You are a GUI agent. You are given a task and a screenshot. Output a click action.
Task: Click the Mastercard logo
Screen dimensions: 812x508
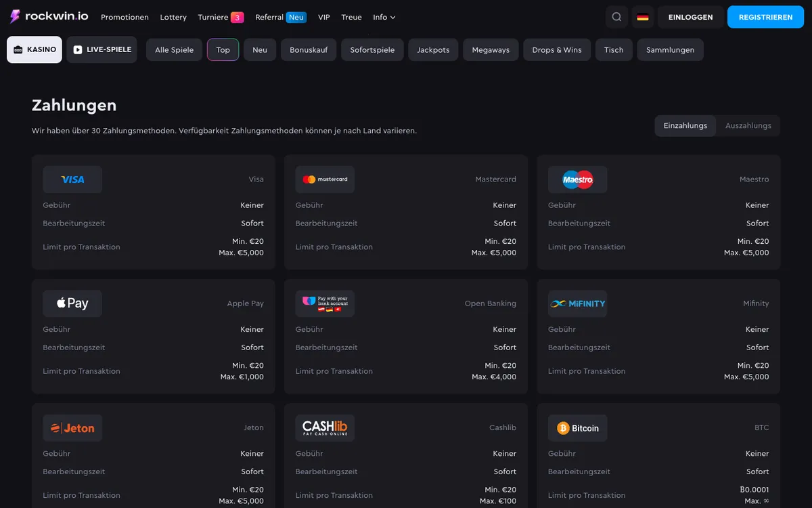coord(325,179)
